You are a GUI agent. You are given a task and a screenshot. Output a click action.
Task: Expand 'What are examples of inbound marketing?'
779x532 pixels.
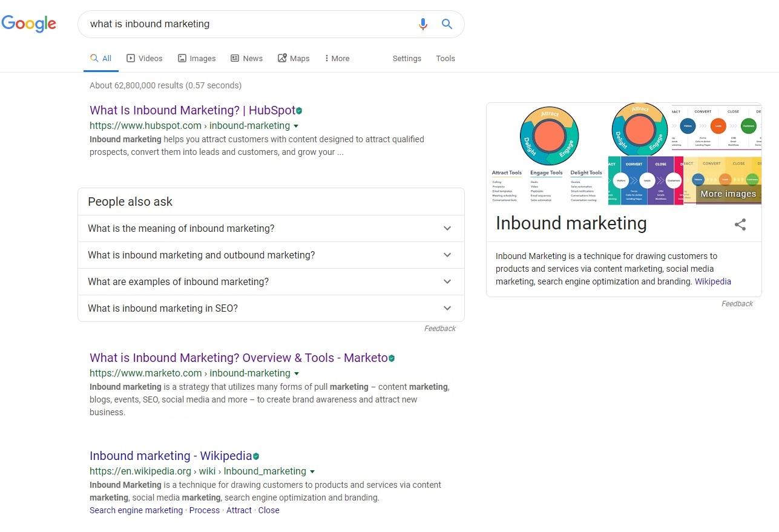click(271, 282)
